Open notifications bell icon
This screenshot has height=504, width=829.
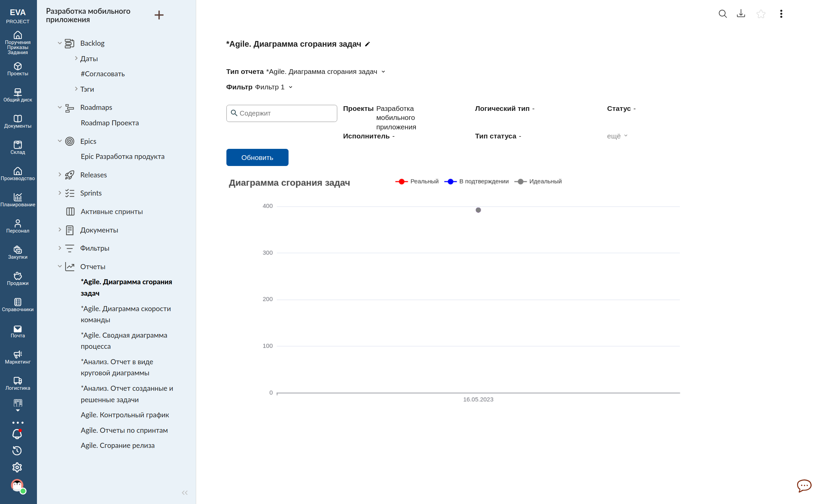[17, 434]
